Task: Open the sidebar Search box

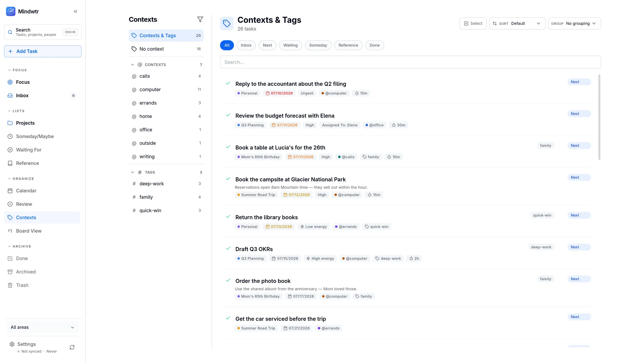Action: pos(43,32)
